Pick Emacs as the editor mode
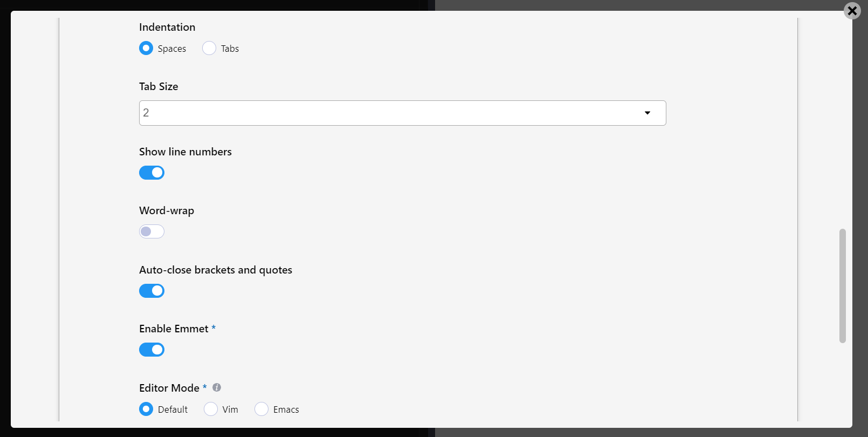The height and width of the screenshot is (437, 868). click(x=261, y=409)
